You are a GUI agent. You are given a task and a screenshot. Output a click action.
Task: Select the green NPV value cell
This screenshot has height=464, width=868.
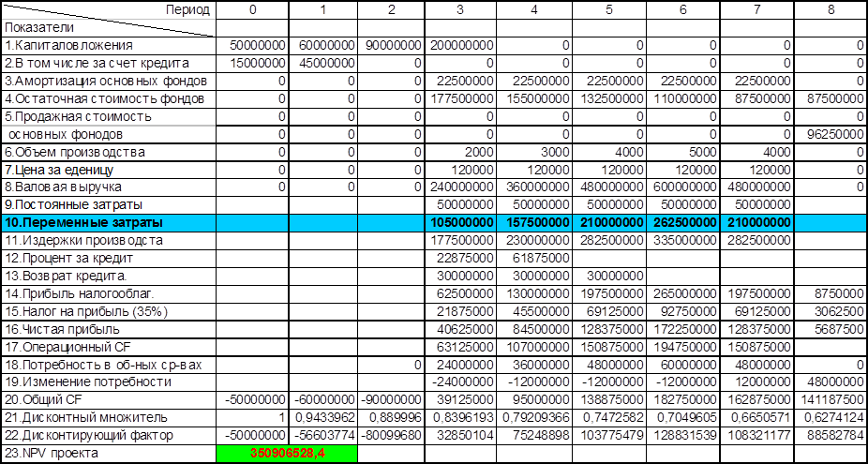pyautogui.click(x=250, y=454)
